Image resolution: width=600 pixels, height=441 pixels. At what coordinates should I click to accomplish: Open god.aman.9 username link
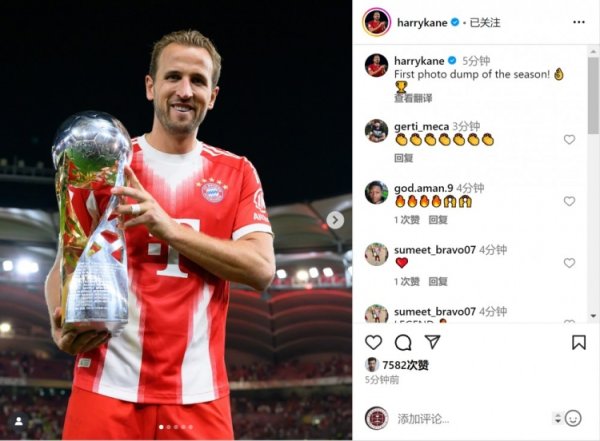point(424,188)
